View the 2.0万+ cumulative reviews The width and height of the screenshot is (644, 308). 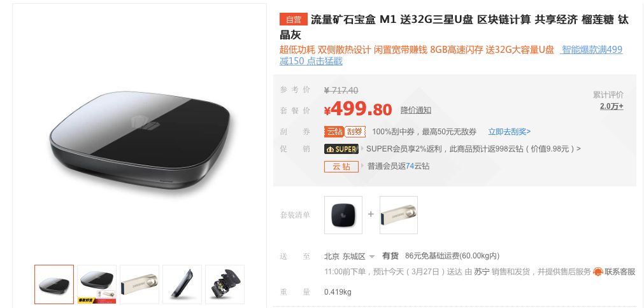click(612, 106)
